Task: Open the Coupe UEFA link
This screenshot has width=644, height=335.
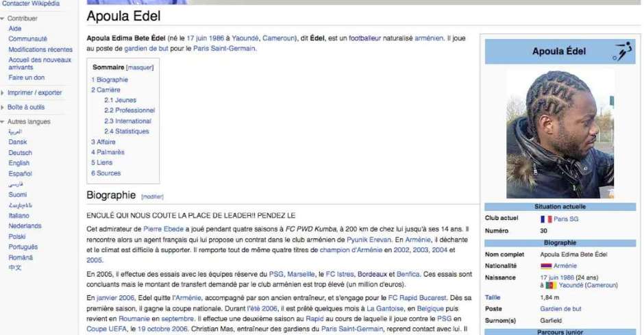Action: (x=107, y=330)
